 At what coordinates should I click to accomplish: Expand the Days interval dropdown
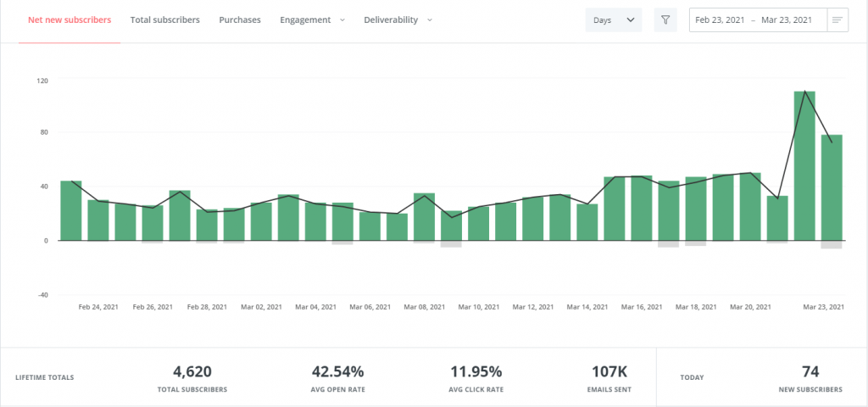click(x=614, y=20)
